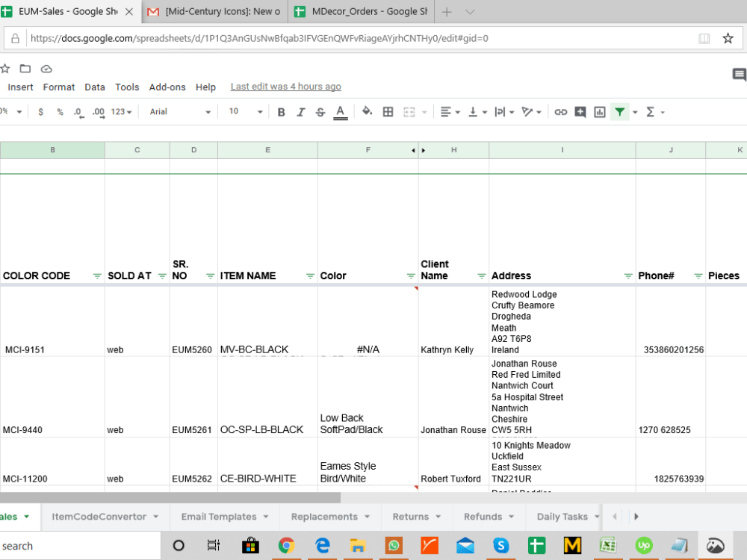Image resolution: width=747 pixels, height=560 pixels.
Task: Open Phone# column filter
Action: 698,276
